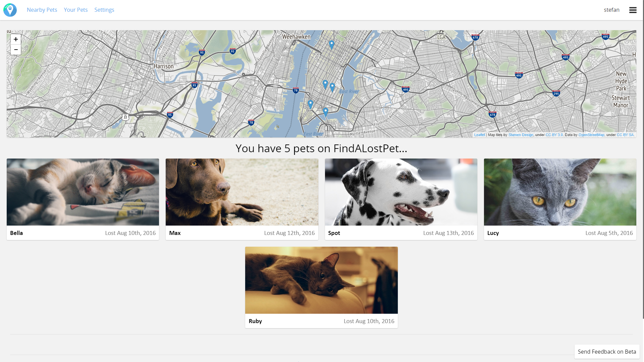This screenshot has height=362, width=644.
Task: Select Spot the Dalmatian's photo
Action: click(x=401, y=192)
